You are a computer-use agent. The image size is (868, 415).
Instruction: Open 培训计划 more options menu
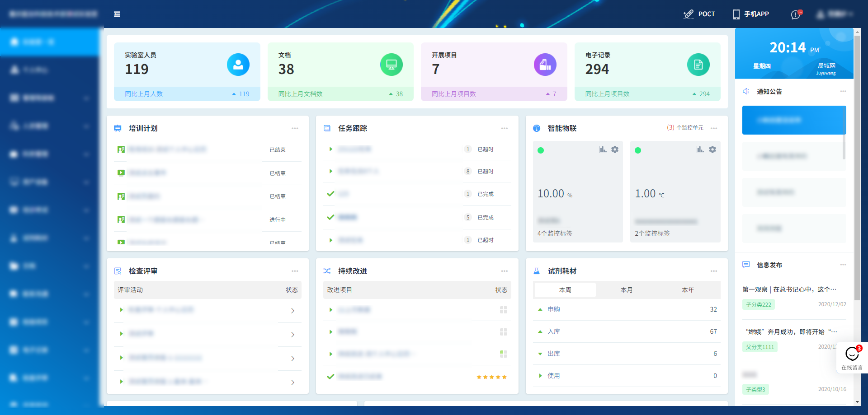point(295,129)
